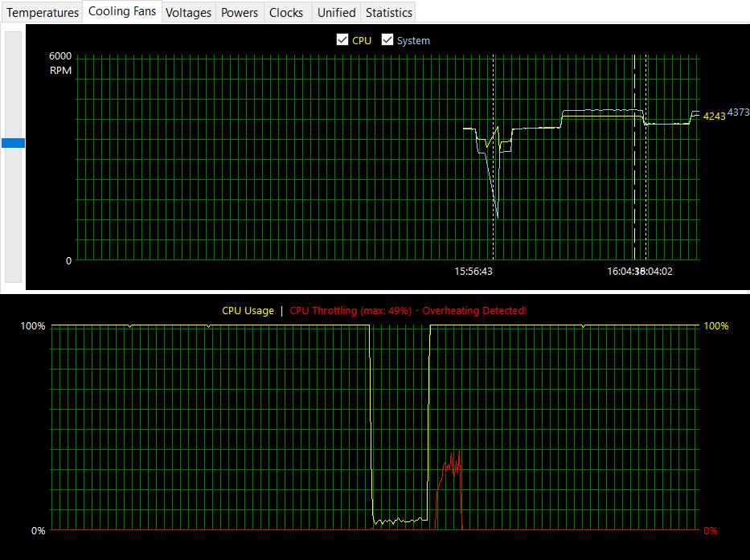Click the 6000 RPM axis label

coord(60,56)
